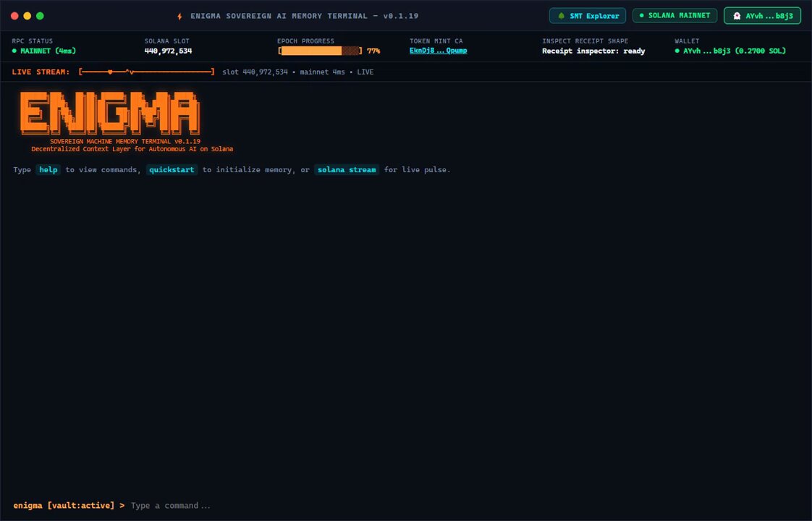Open the SMT Explorer button

[x=587, y=16]
